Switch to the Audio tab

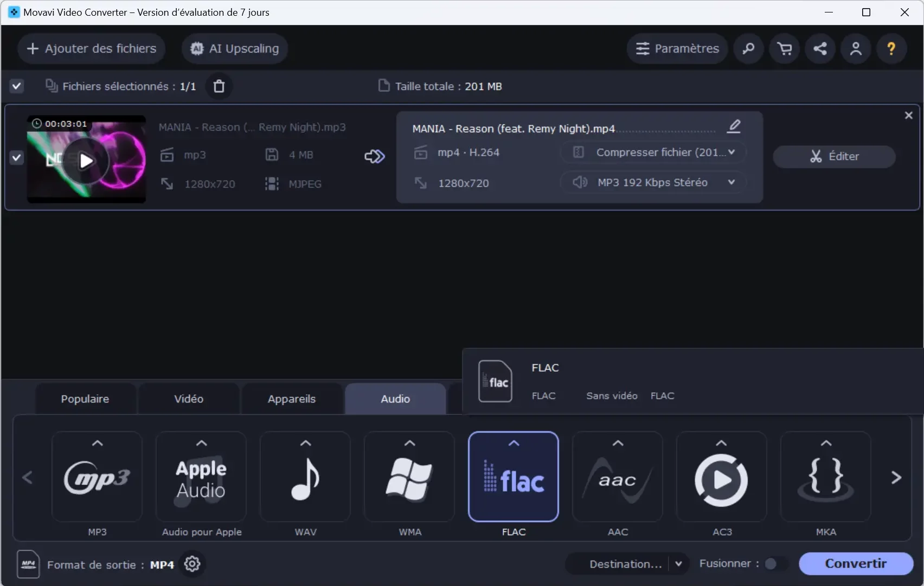point(395,399)
